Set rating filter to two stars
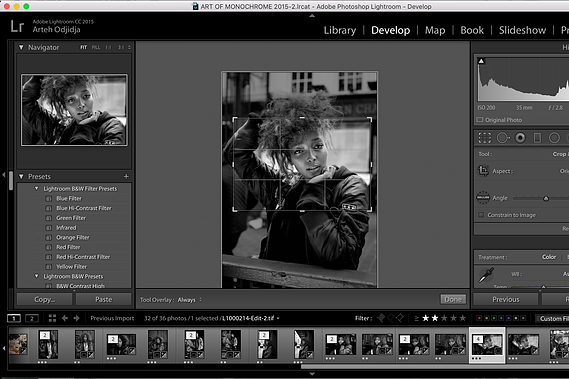This screenshot has width=569, height=379. click(435, 318)
